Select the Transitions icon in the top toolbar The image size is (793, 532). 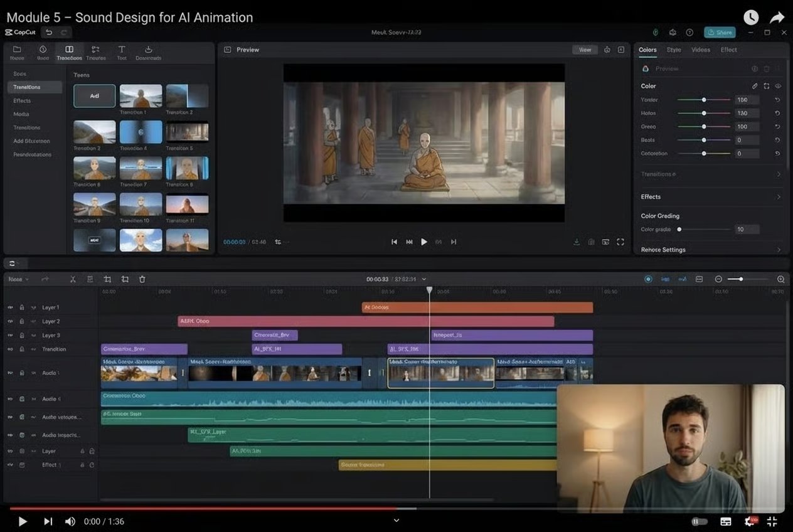point(69,52)
